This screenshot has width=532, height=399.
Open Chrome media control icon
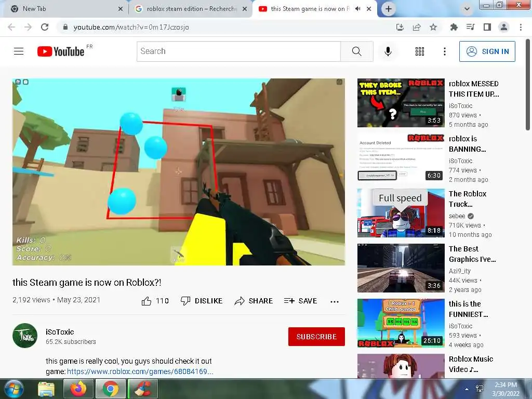(470, 27)
